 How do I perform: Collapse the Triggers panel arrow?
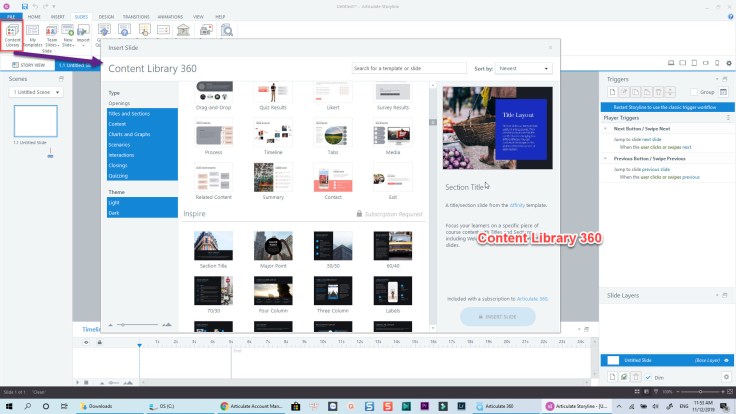717,79
